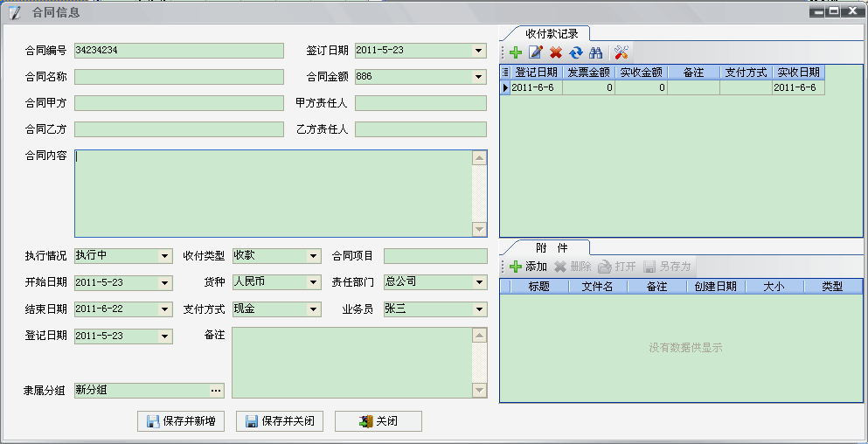Viewport: 868px width, 444px height.
Task: Expand the 收付类型 dropdown
Action: tap(314, 256)
